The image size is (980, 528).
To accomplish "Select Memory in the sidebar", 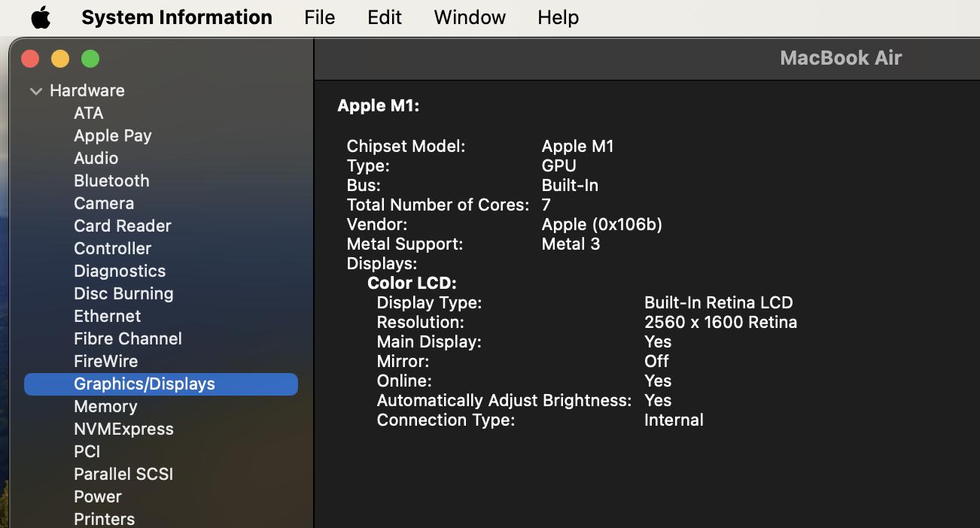I will tap(105, 406).
